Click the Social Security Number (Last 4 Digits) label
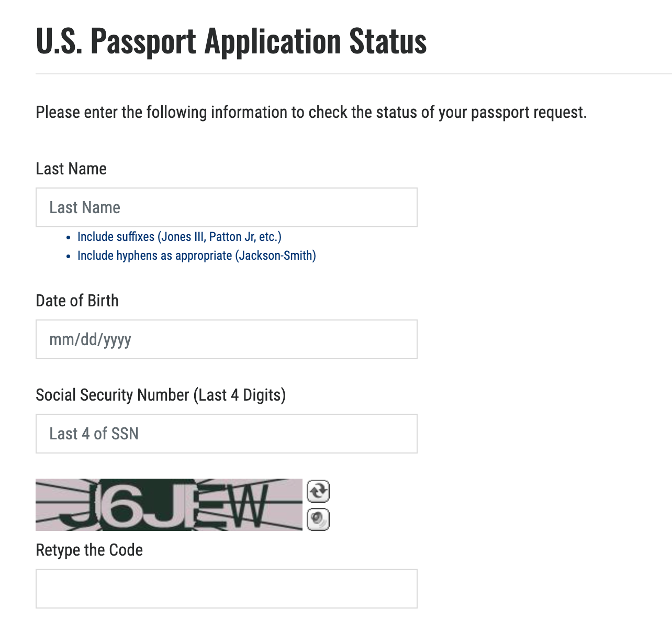This screenshot has height=619, width=672. pyautogui.click(x=161, y=395)
